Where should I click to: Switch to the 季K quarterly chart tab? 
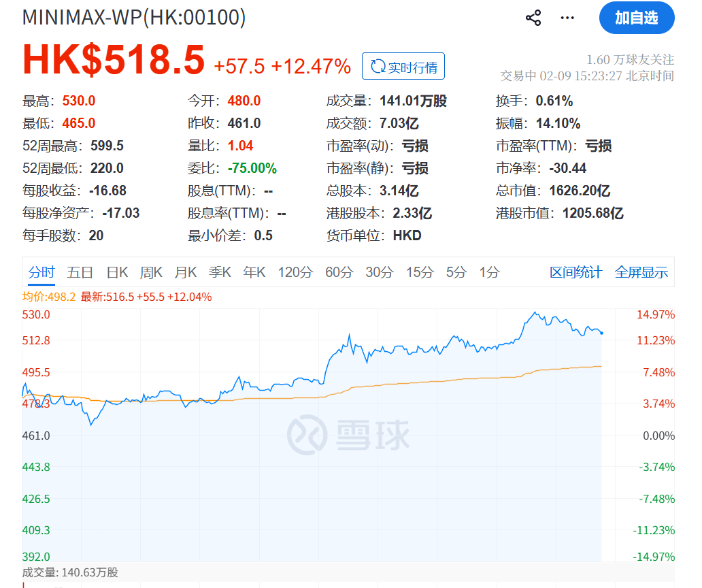[x=219, y=272]
